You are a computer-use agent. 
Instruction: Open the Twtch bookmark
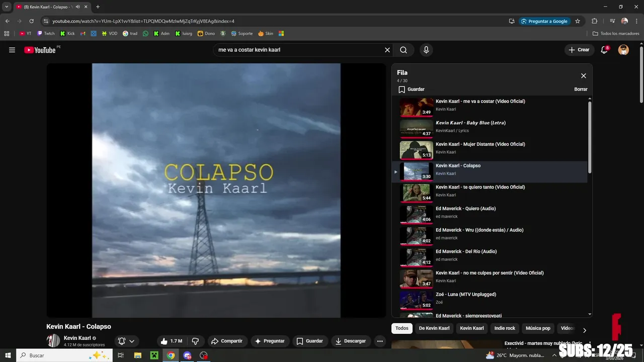click(x=46, y=34)
